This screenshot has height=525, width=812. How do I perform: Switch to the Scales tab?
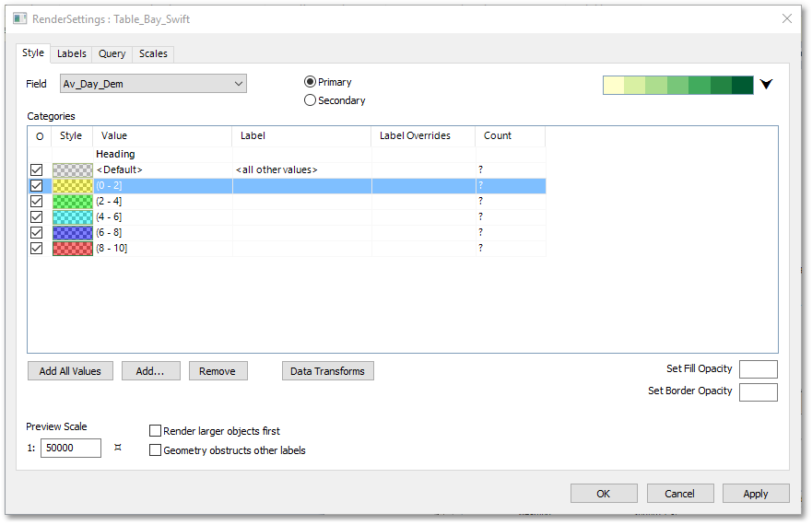(153, 53)
